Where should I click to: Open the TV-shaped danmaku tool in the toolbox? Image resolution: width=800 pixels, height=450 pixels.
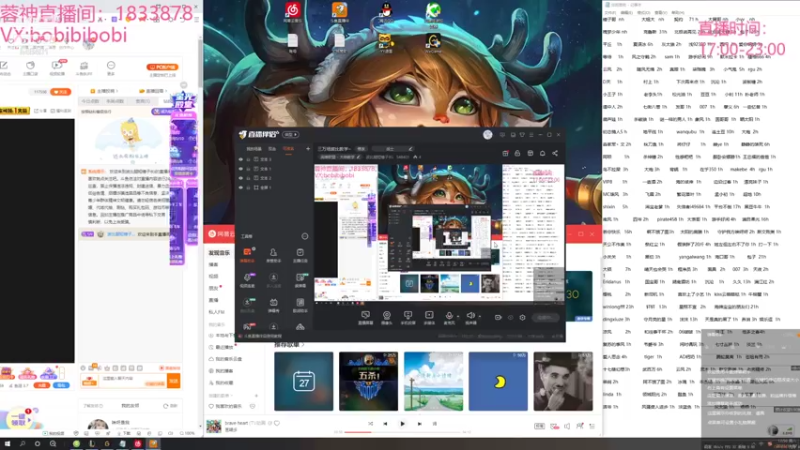(x=273, y=305)
